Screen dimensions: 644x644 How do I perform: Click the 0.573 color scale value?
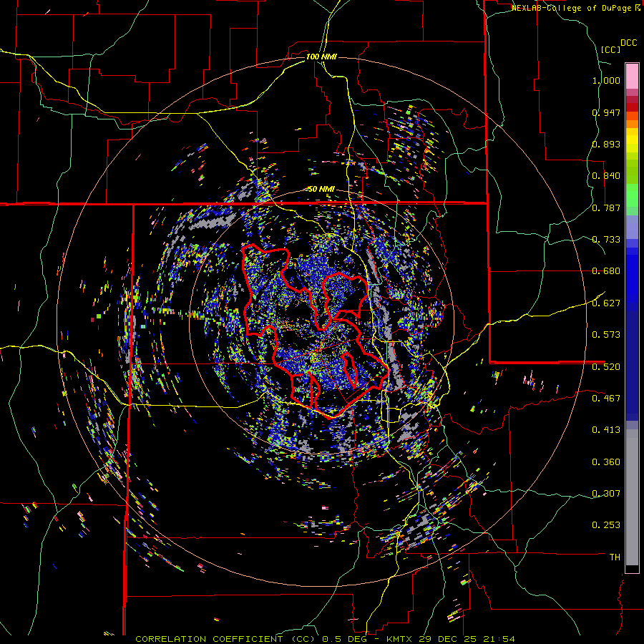tap(606, 335)
